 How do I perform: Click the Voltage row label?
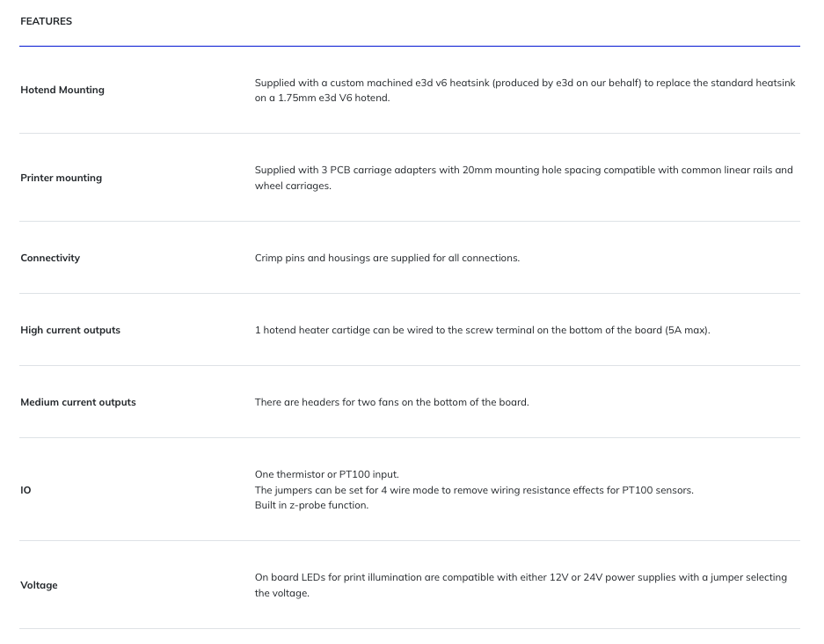39,585
